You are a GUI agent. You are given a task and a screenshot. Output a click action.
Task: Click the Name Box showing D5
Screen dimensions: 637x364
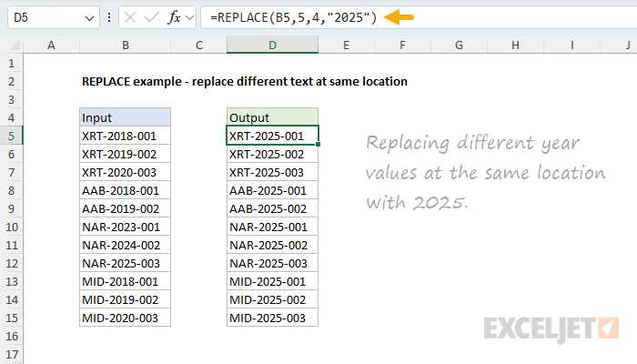(53, 17)
